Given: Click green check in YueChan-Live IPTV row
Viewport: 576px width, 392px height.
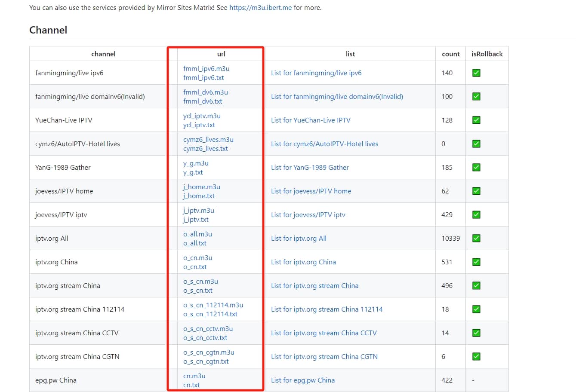Looking at the screenshot, I should click(476, 120).
